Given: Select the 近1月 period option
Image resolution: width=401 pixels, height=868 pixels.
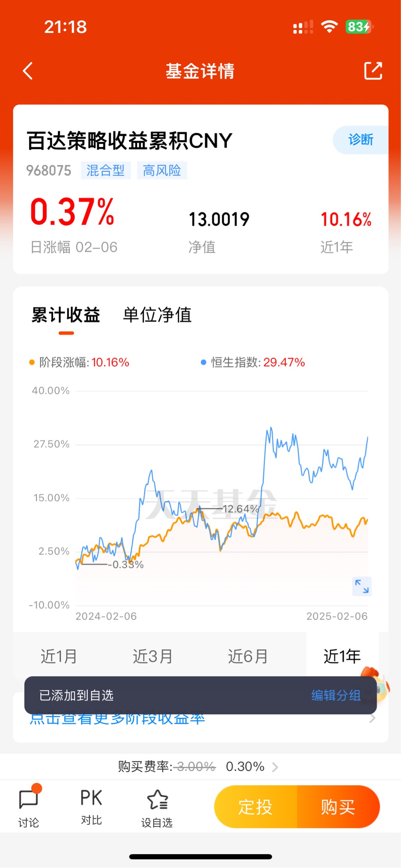Looking at the screenshot, I should click(x=59, y=656).
